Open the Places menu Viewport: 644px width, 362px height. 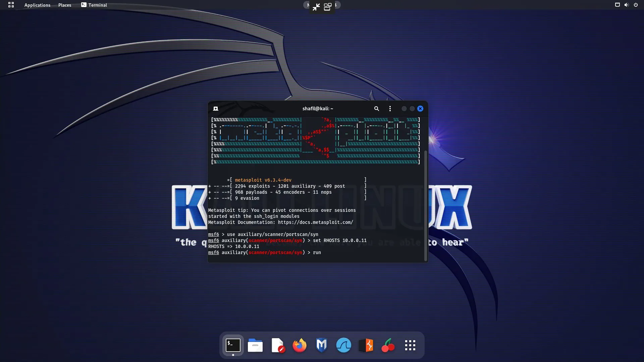(x=64, y=5)
